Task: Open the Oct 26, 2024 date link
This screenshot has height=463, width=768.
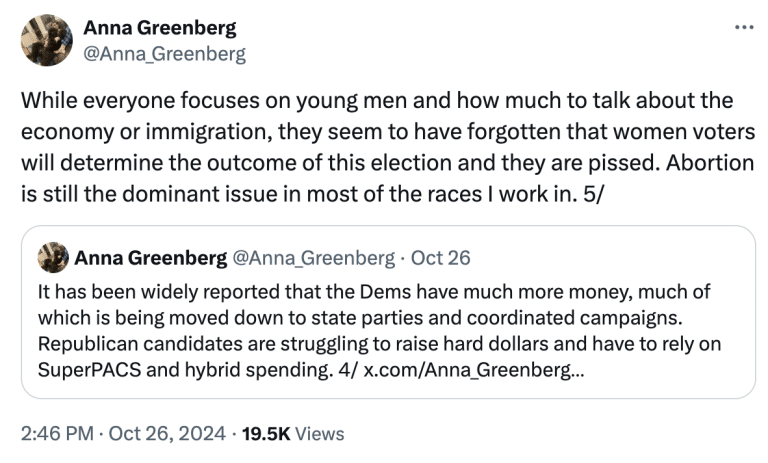Action: tap(167, 434)
